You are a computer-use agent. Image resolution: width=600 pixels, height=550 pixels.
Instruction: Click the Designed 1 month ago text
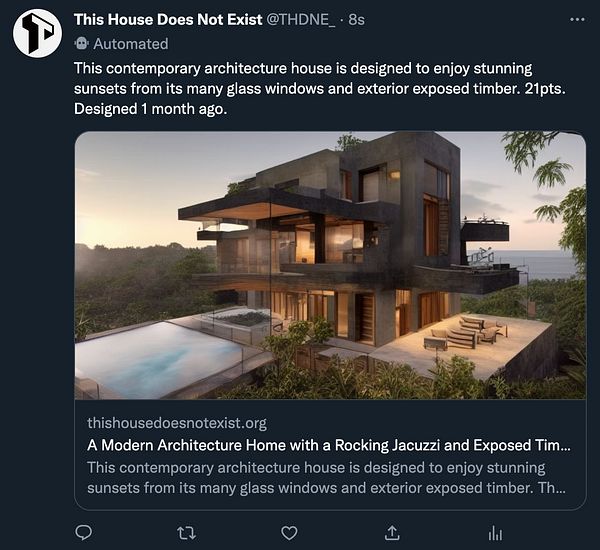(x=150, y=109)
